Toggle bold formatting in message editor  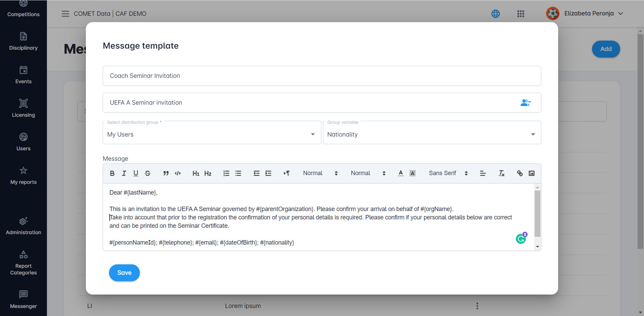[112, 173]
